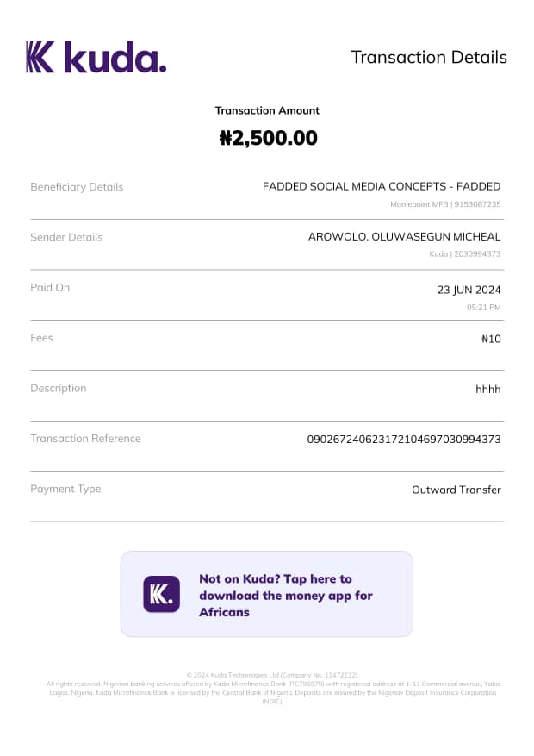Click the purple Kuda app icon
The height and width of the screenshot is (756, 534).
(x=161, y=594)
